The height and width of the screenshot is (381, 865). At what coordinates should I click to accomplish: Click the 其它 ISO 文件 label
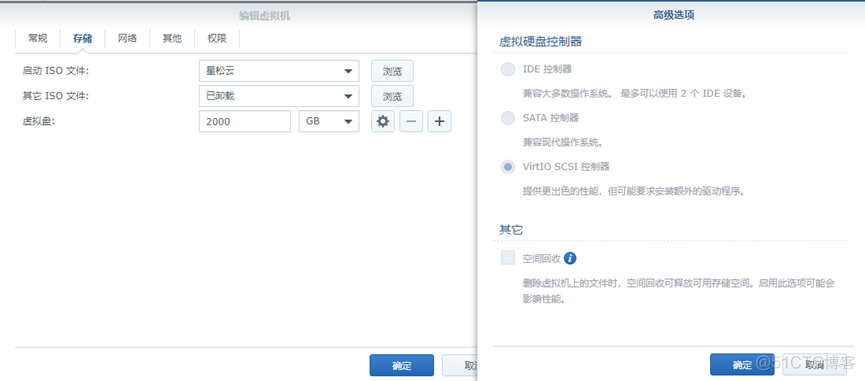(x=55, y=96)
